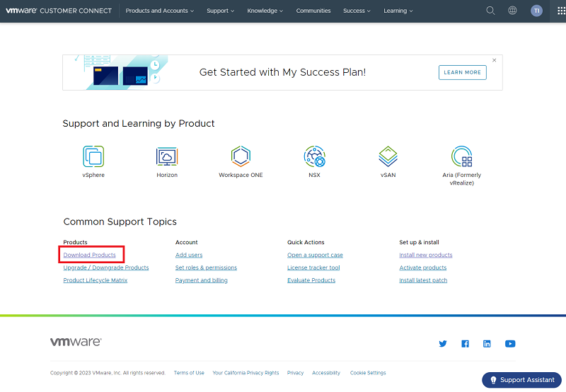Click the 'Common Support Topics' heading

[x=120, y=221]
